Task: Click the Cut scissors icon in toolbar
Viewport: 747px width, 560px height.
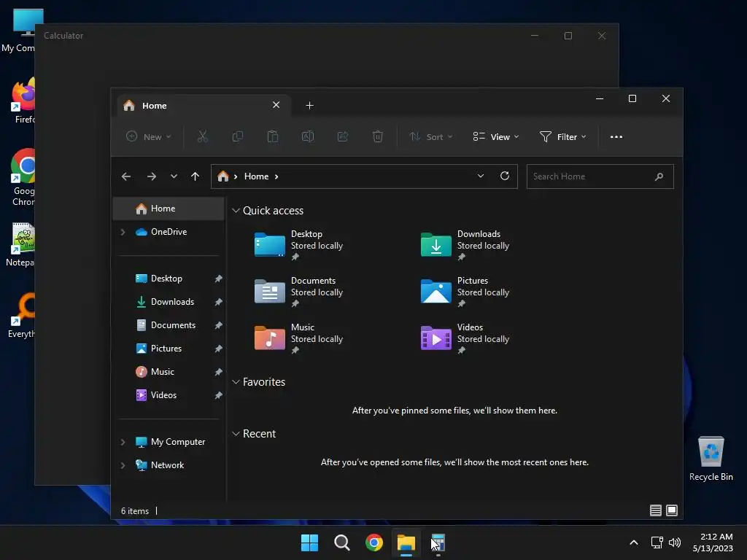Action: point(203,136)
